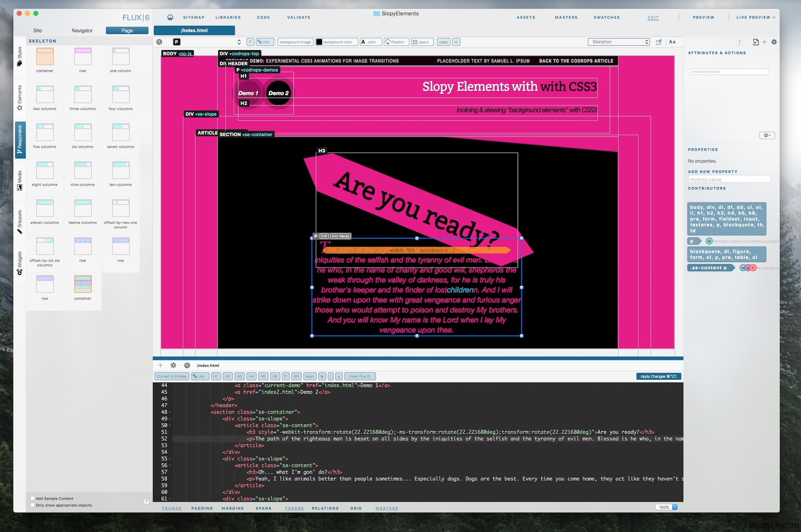
Task: Expand the Live Preview dropdown
Action: (x=756, y=18)
